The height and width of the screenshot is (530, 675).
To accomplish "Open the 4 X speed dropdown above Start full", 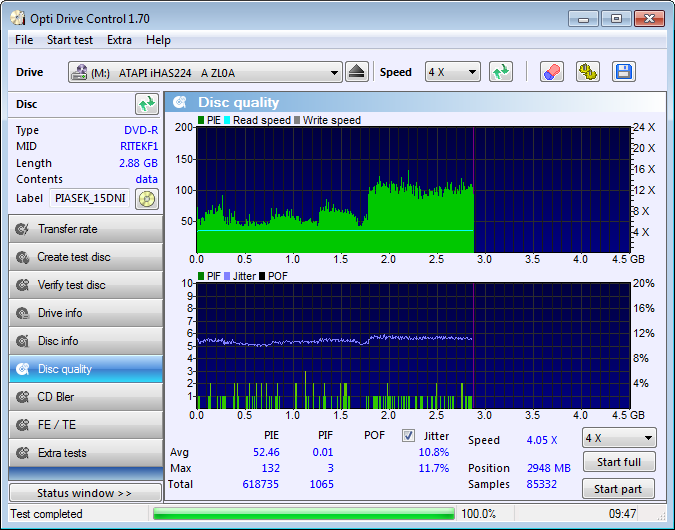I will 619,438.
